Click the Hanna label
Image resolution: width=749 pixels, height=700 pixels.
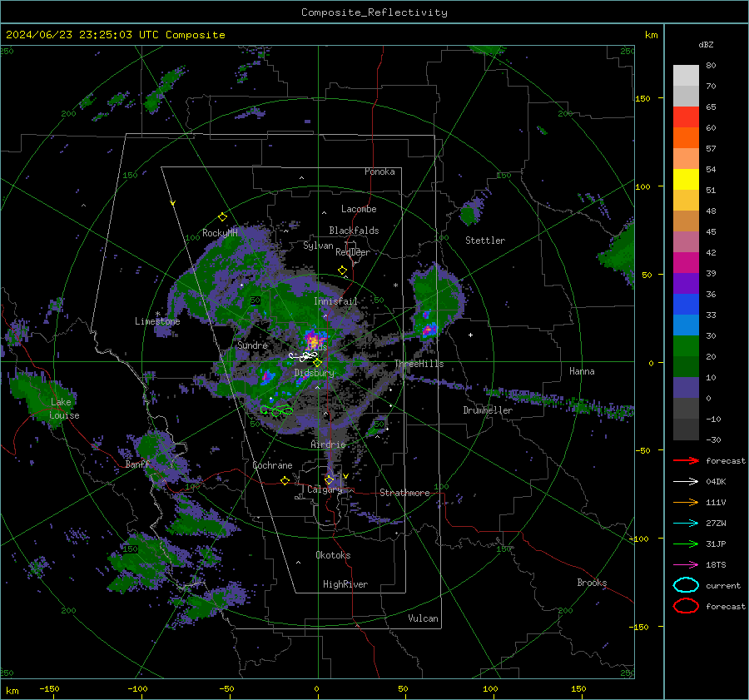click(582, 371)
